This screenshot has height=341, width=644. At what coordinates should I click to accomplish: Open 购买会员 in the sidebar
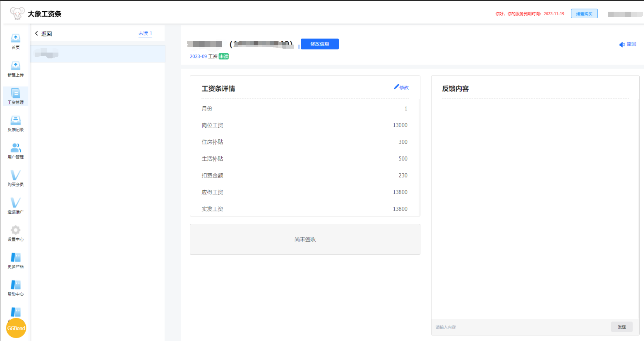[16, 179]
